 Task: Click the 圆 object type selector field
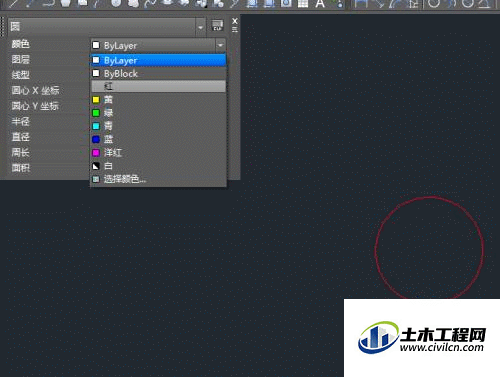point(107,27)
